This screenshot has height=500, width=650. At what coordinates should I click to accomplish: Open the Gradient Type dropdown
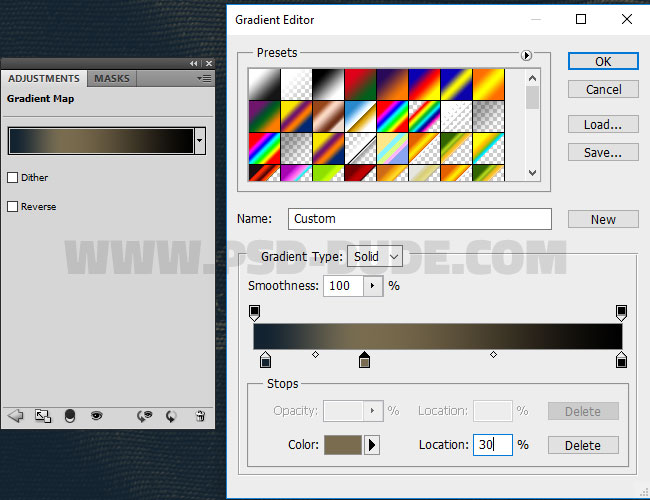coord(375,257)
